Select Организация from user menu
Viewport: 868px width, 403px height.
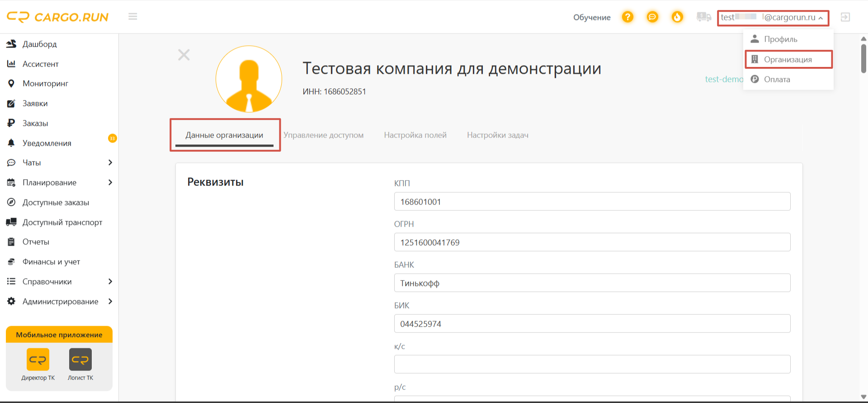pyautogui.click(x=788, y=59)
